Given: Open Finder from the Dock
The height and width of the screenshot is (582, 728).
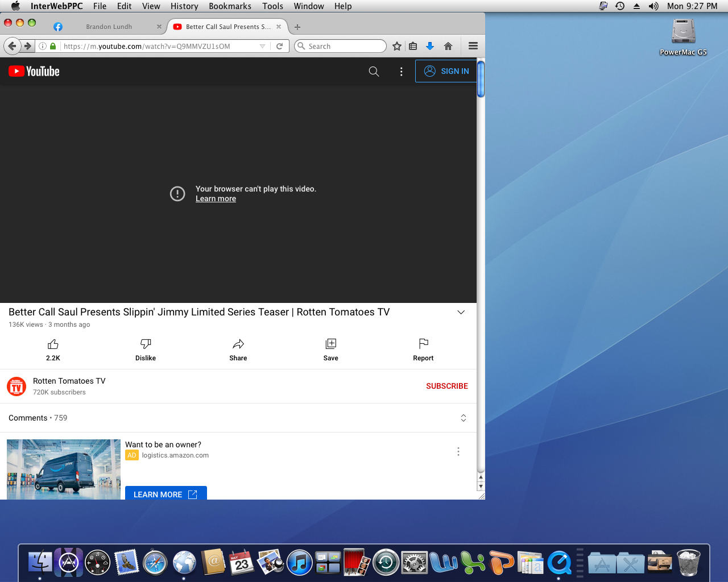Looking at the screenshot, I should pos(40,563).
